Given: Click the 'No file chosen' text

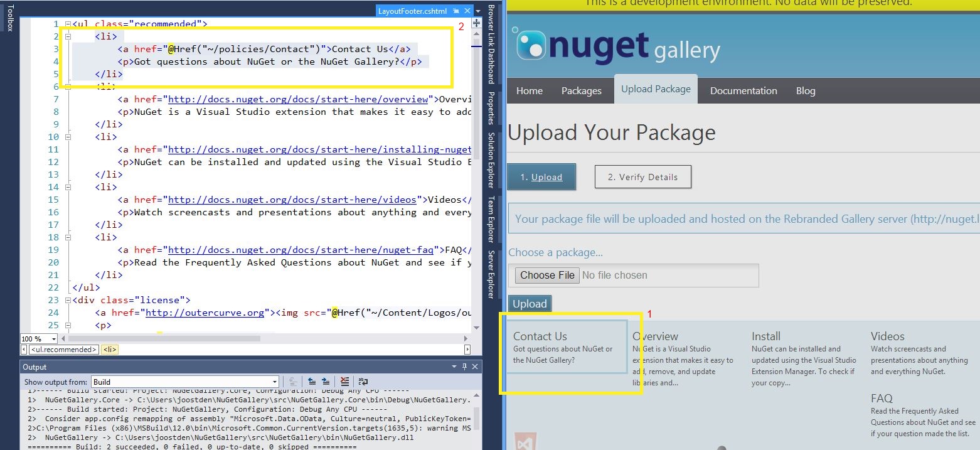Looking at the screenshot, I should [614, 275].
